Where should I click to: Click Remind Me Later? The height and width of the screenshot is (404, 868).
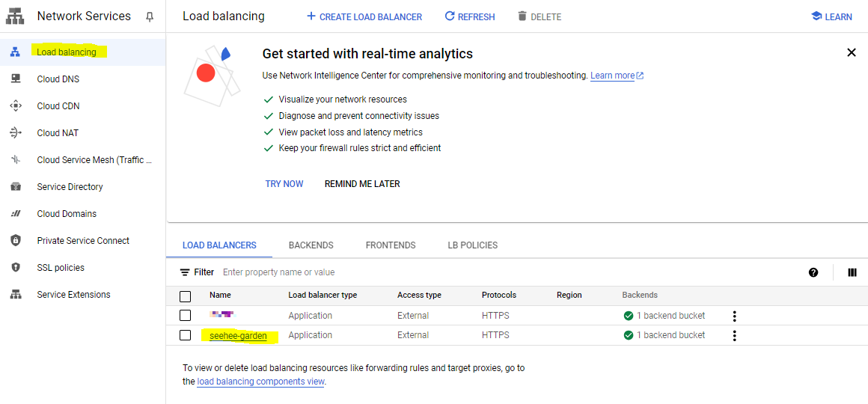[x=362, y=184]
